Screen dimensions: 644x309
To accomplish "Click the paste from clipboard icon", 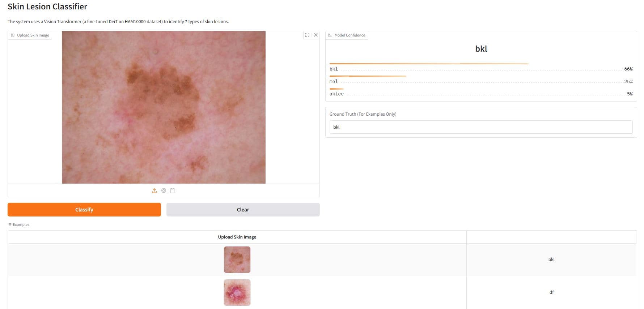I will [x=173, y=191].
